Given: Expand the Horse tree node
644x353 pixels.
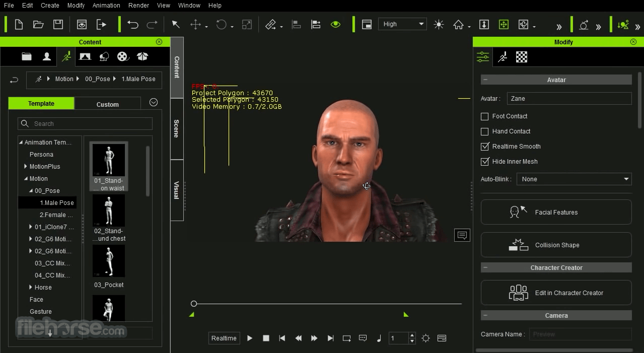Looking at the screenshot, I should 31,287.
